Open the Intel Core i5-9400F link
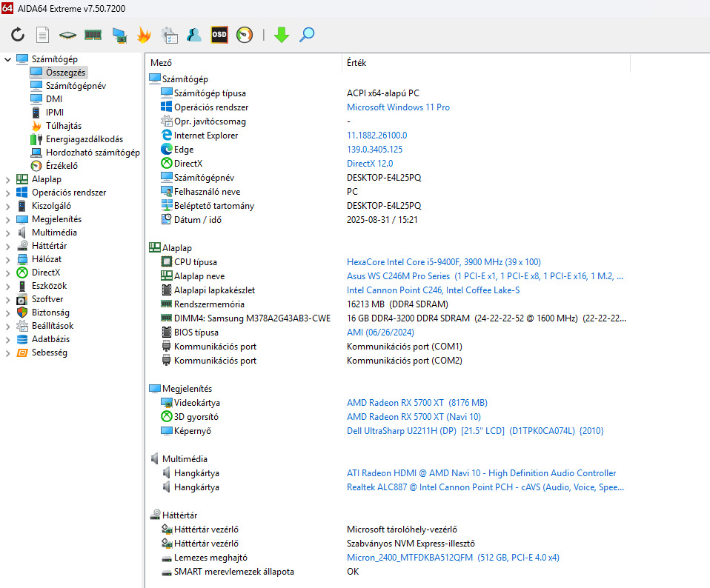This screenshot has height=588, width=710. tap(443, 262)
